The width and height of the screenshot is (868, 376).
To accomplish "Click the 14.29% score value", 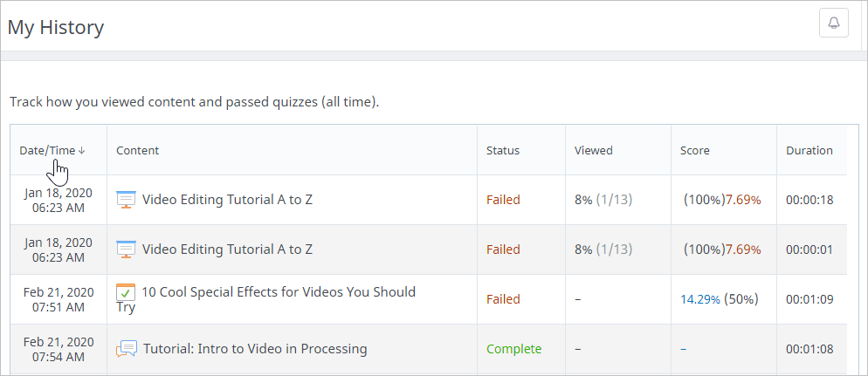I will (x=700, y=299).
